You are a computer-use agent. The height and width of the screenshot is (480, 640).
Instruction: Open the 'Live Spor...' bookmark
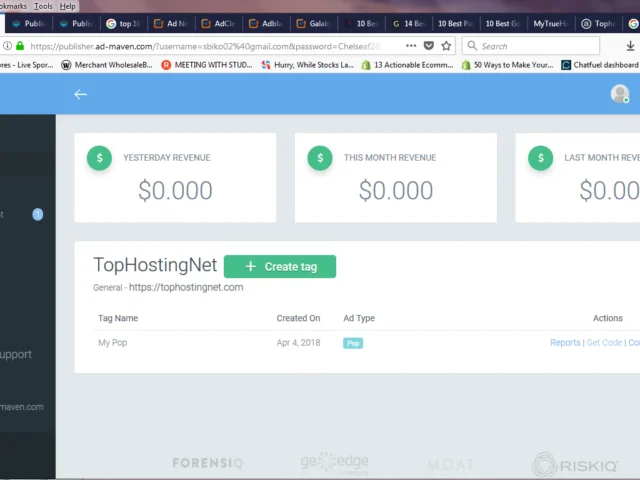click(x=27, y=65)
